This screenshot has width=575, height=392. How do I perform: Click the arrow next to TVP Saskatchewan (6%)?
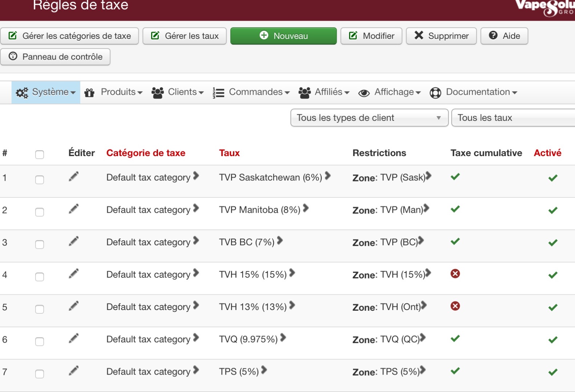pos(328,176)
